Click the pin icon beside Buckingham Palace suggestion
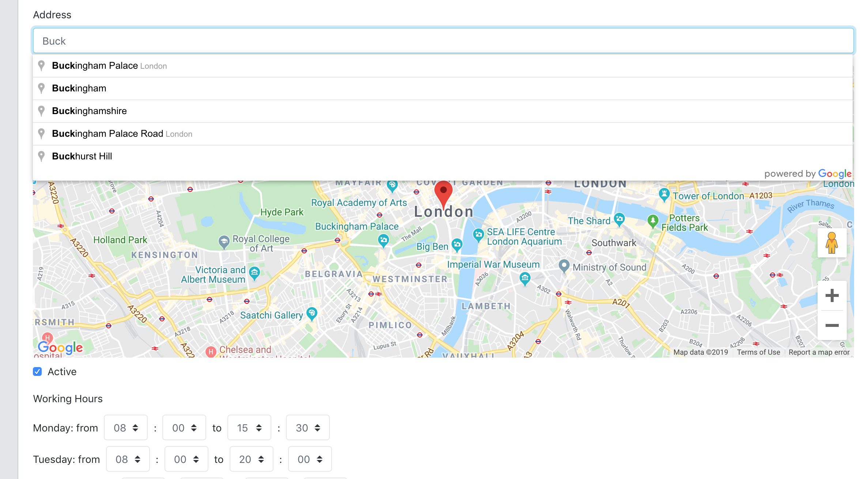The height and width of the screenshot is (479, 868). click(41, 65)
